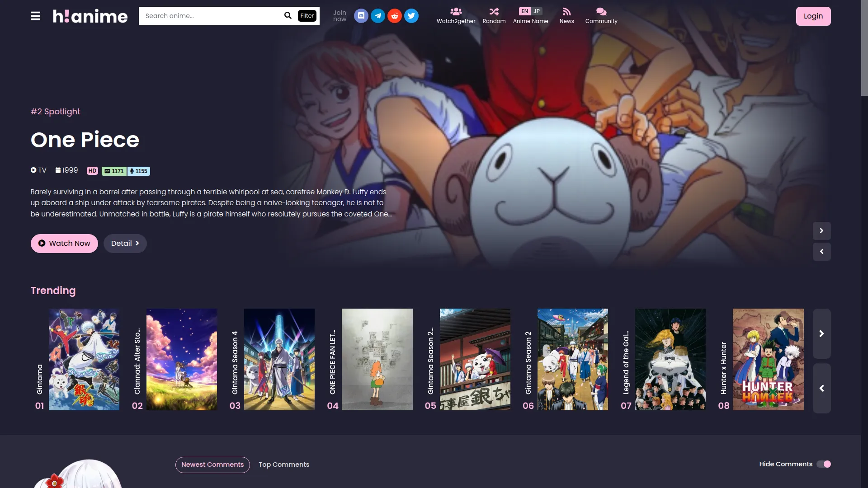Click the TV type label
Image resolution: width=868 pixels, height=488 pixels.
pyautogui.click(x=39, y=170)
